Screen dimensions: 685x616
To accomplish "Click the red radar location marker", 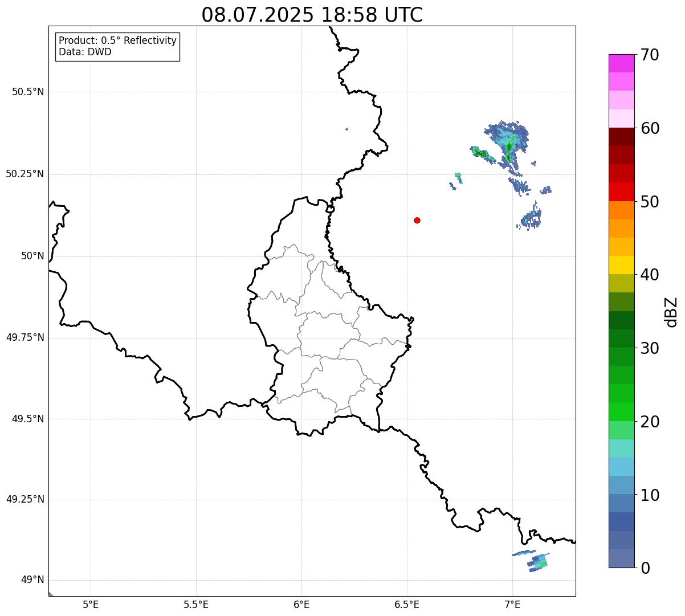I will 417,220.
